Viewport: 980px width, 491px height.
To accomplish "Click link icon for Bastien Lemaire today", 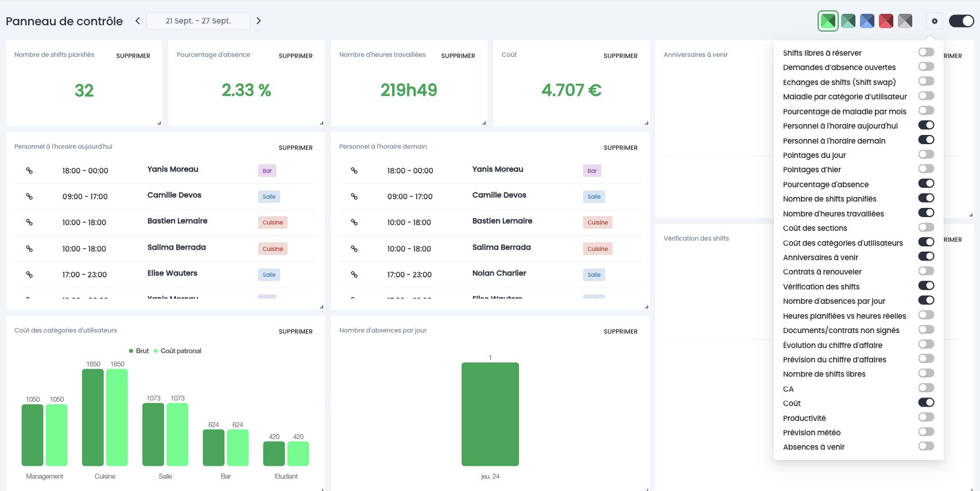I will click(x=29, y=222).
